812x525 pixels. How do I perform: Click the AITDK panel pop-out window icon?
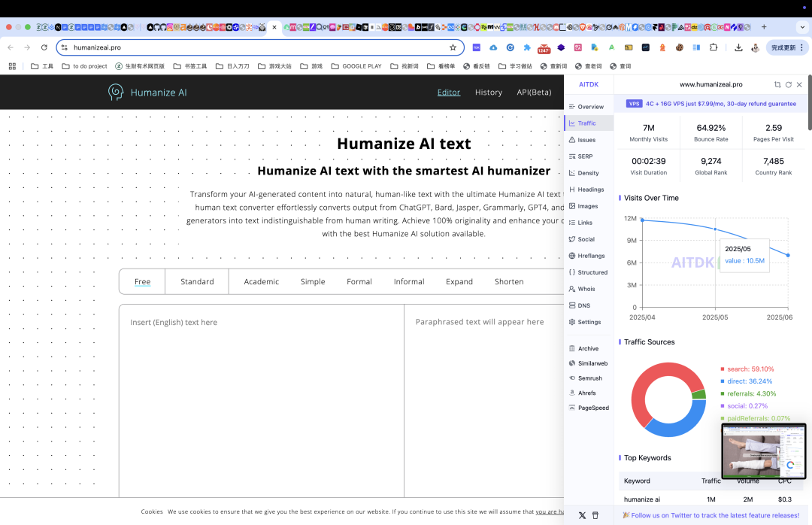coord(777,84)
